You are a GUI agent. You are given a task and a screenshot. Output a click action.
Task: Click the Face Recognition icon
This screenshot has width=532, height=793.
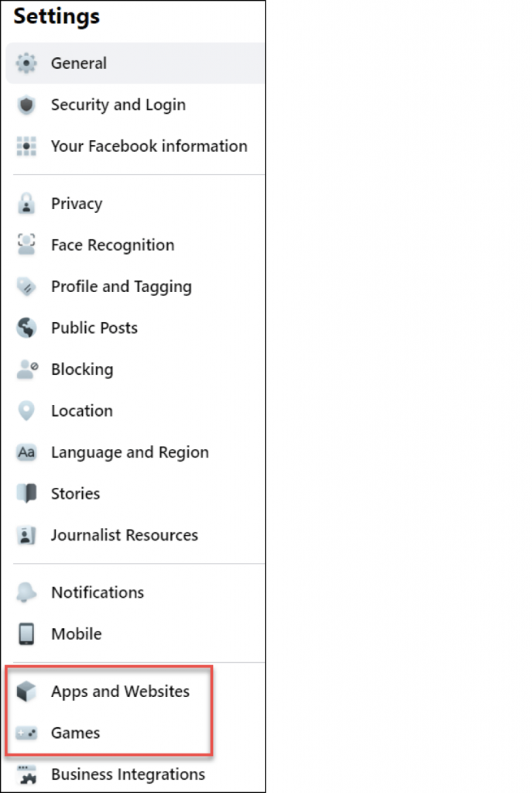(x=26, y=245)
